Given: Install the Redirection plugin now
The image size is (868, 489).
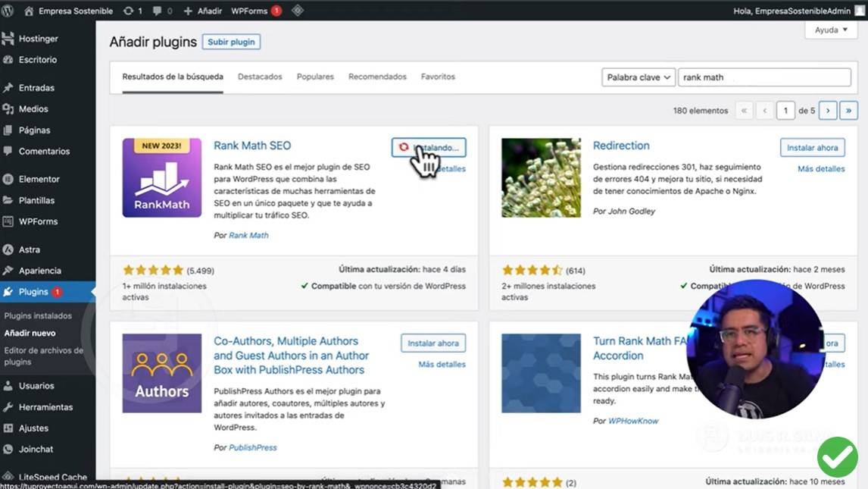Looking at the screenshot, I should coord(812,148).
